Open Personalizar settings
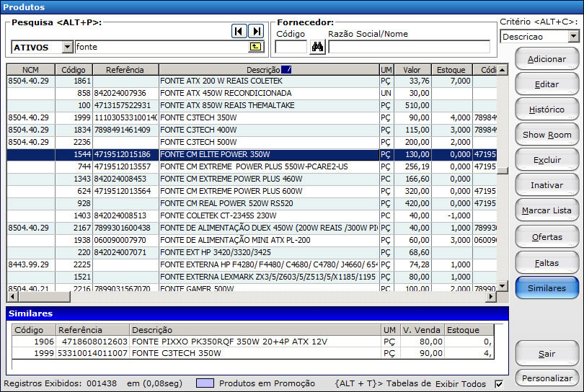Screen dimensions: 584x392 pyautogui.click(x=547, y=378)
